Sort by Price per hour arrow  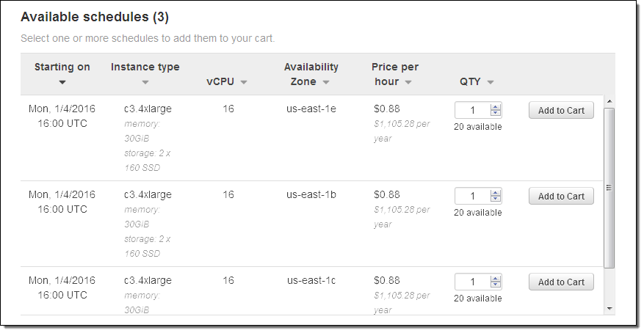pyautogui.click(x=408, y=82)
